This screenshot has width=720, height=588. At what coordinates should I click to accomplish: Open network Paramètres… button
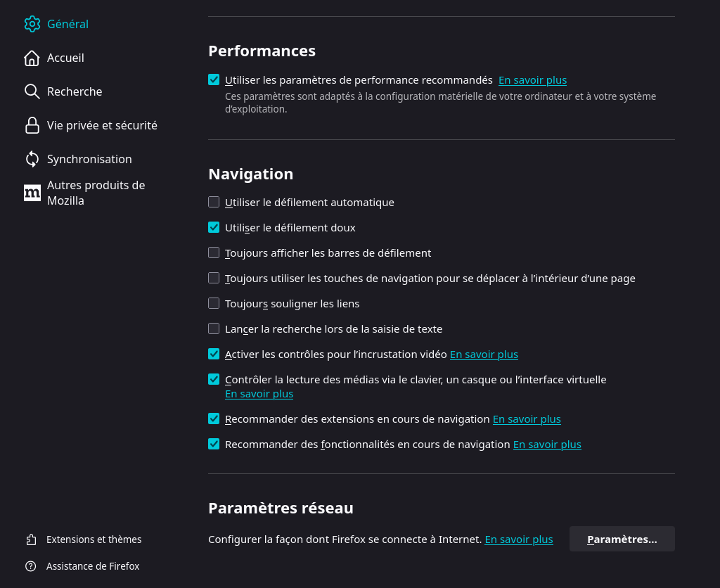coord(622,539)
